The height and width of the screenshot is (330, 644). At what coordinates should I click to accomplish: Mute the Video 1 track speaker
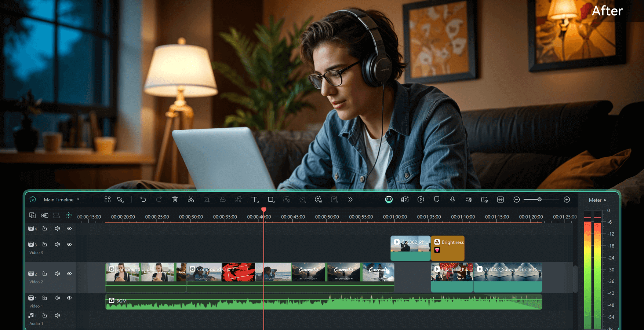[57, 298]
